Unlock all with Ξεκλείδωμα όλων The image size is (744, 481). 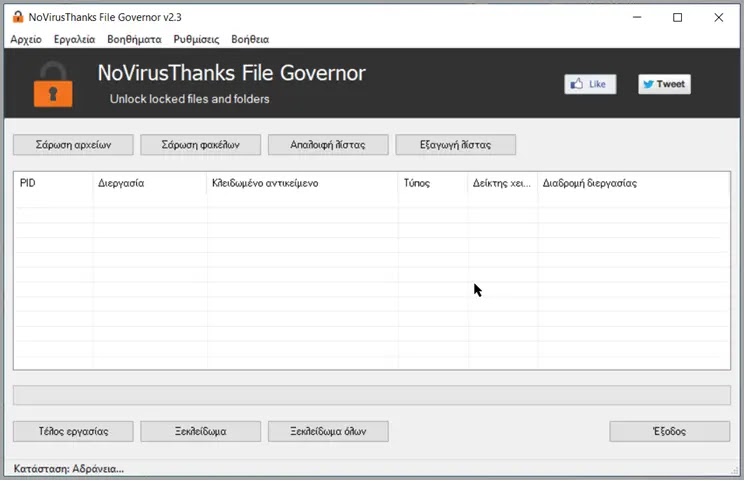328,431
